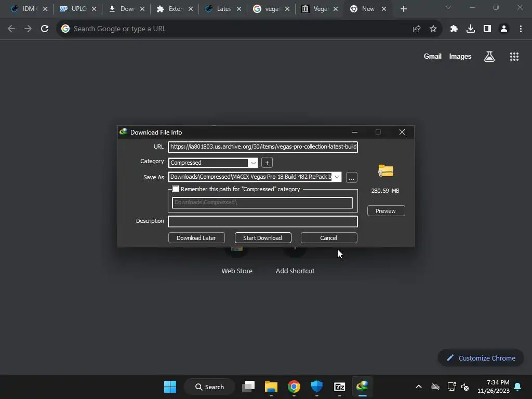
Task: Open Windows Start menu
Action: coord(170,387)
